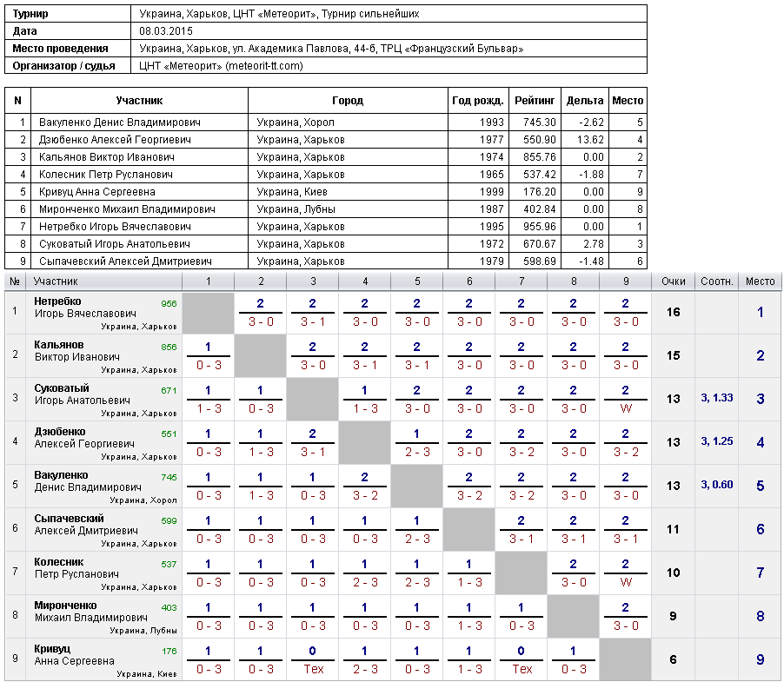Viewport: 784px width, 682px height.
Task: Select participant 'Сыпачевский Алексей Дмитриевич' in list
Action: tap(125, 262)
